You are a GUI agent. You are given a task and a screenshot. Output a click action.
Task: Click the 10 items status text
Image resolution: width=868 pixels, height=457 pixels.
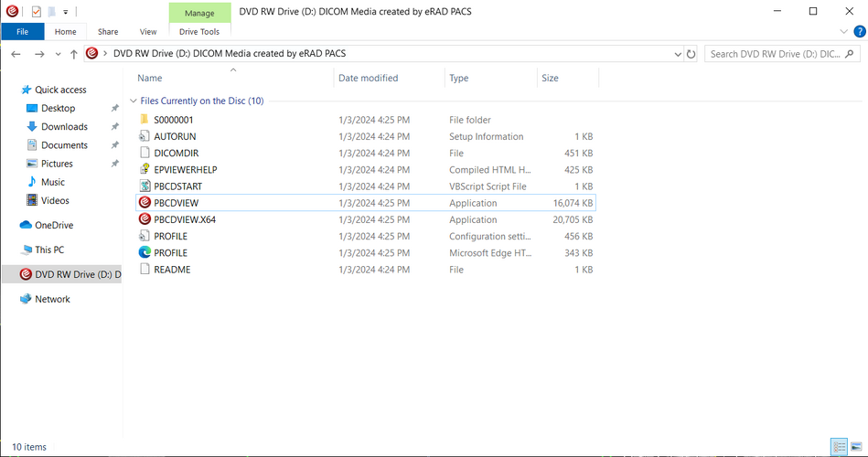(29, 447)
